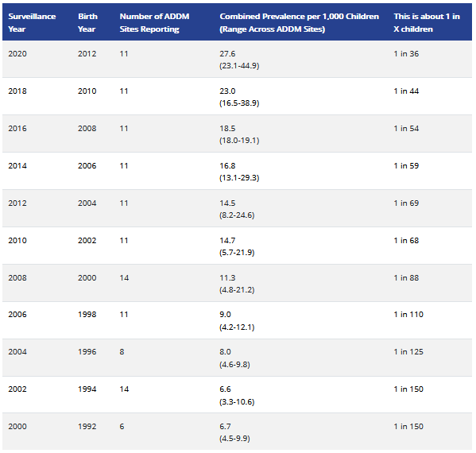Click the '1 in 69' cell

point(406,203)
